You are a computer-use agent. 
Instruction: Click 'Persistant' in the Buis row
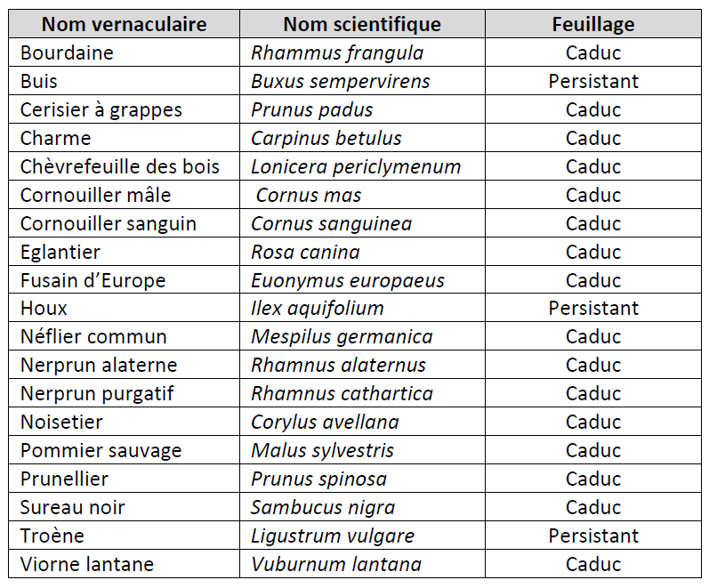(593, 82)
